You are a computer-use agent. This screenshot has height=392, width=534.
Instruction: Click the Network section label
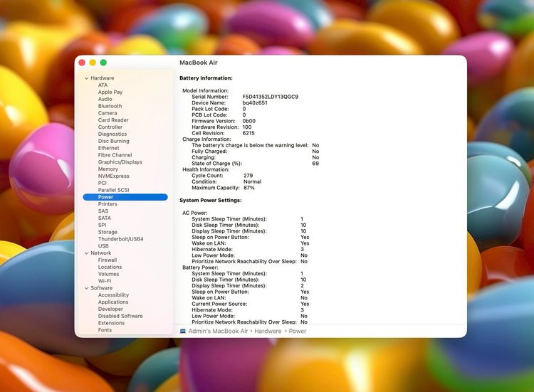click(x=101, y=253)
